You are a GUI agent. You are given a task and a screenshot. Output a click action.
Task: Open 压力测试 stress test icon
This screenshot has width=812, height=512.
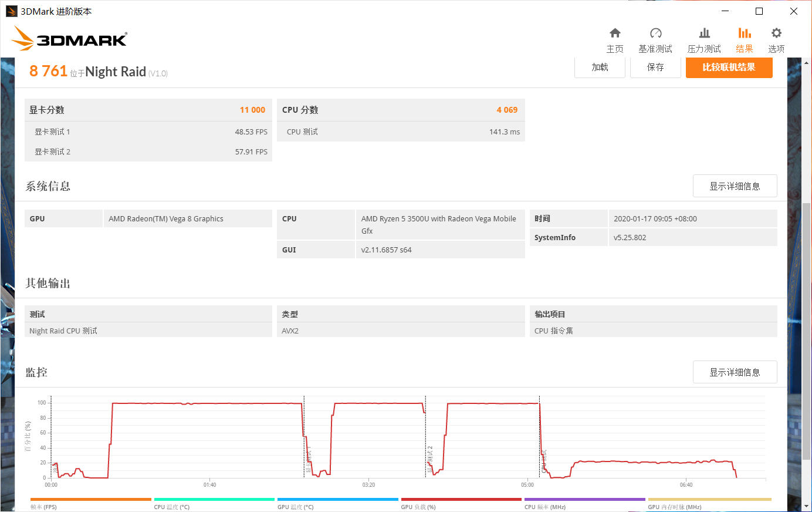click(704, 33)
